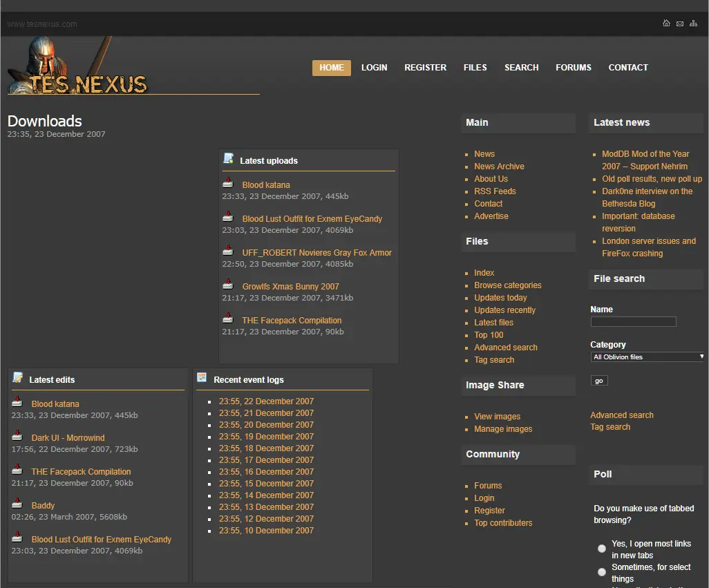Open Browse categories link
This screenshot has width=709, height=588.
point(508,285)
